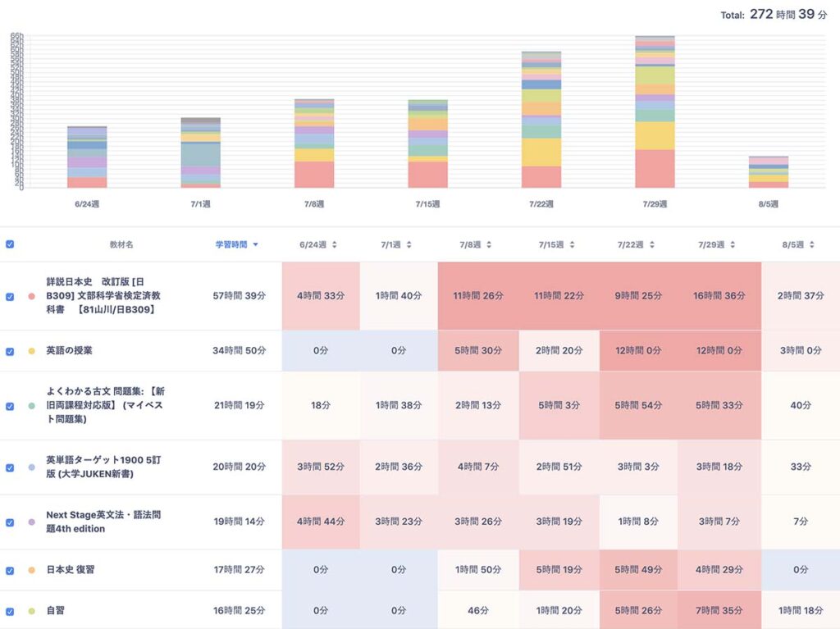This screenshot has height=629, width=840.
Task: Click the 7/22週 stacked bar in chart
Action: coord(541,120)
